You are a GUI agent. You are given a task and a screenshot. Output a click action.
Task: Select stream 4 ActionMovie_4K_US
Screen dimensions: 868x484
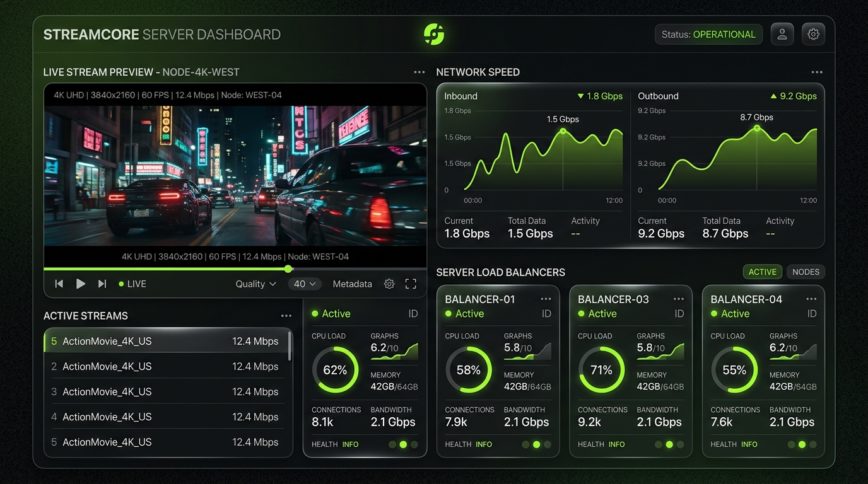click(x=165, y=417)
